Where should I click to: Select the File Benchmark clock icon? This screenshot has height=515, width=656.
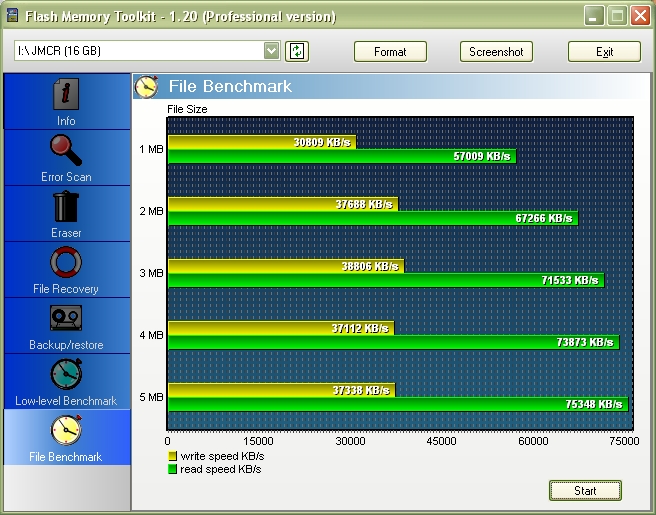66,430
